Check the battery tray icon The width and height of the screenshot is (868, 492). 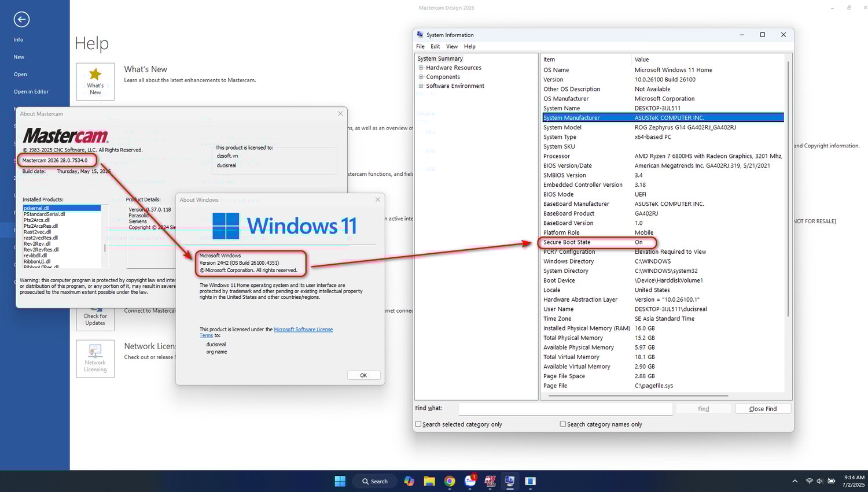click(x=832, y=481)
